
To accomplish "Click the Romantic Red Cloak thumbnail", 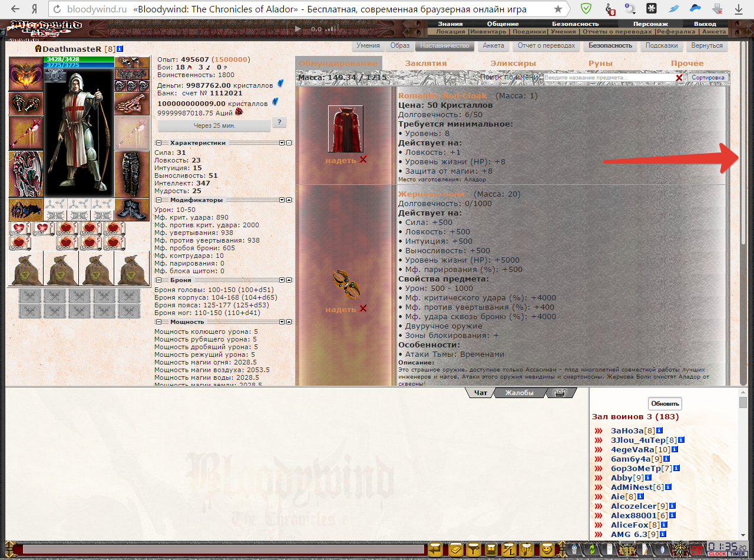I will click(345, 129).
